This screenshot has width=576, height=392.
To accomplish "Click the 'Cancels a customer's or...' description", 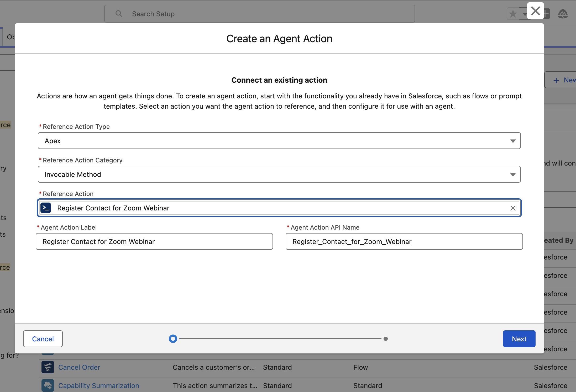I will pos(214,367).
